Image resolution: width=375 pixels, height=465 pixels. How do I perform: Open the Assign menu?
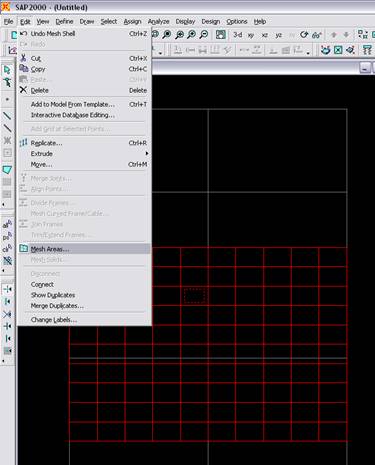pyautogui.click(x=132, y=21)
